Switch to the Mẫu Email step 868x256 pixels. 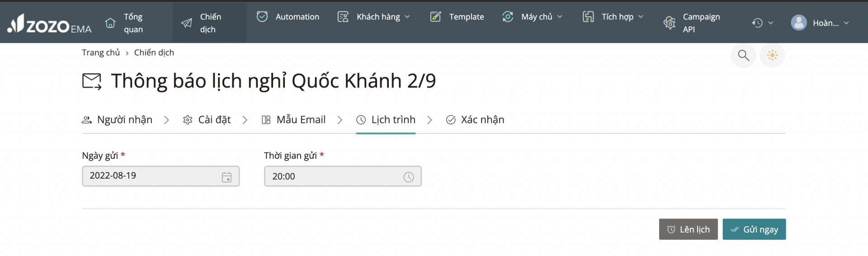pos(293,120)
